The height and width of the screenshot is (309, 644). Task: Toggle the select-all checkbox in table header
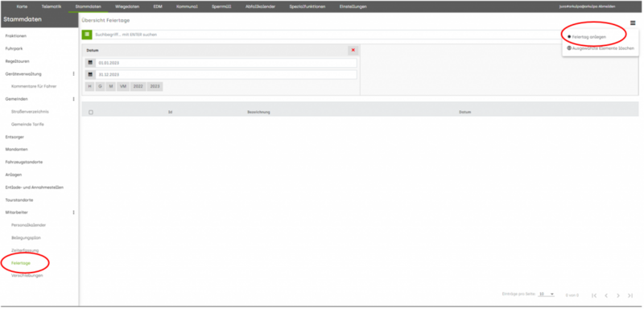pos(91,112)
